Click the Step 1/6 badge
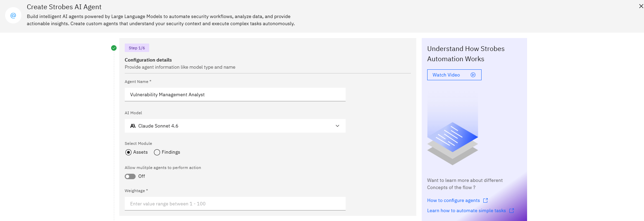Image resolution: width=644 pixels, height=221 pixels. point(137,48)
